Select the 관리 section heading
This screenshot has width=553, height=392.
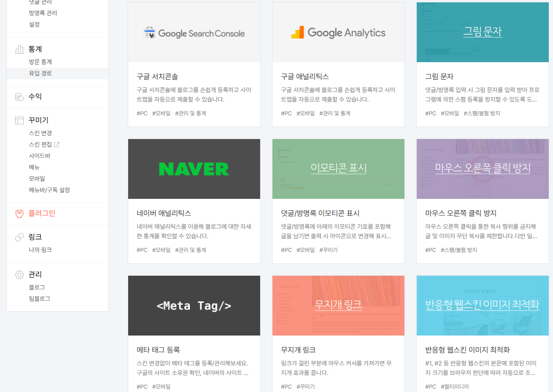click(35, 274)
